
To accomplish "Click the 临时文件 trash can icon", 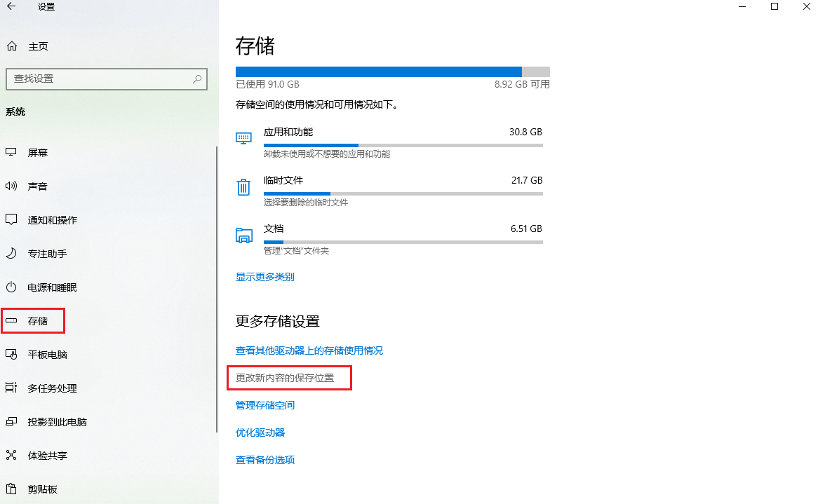I will tap(243, 187).
